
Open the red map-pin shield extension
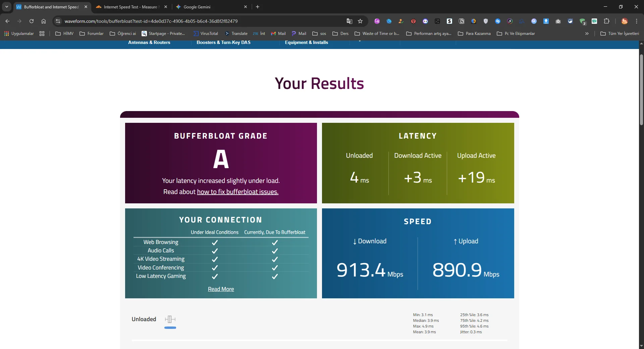pyautogui.click(x=413, y=21)
